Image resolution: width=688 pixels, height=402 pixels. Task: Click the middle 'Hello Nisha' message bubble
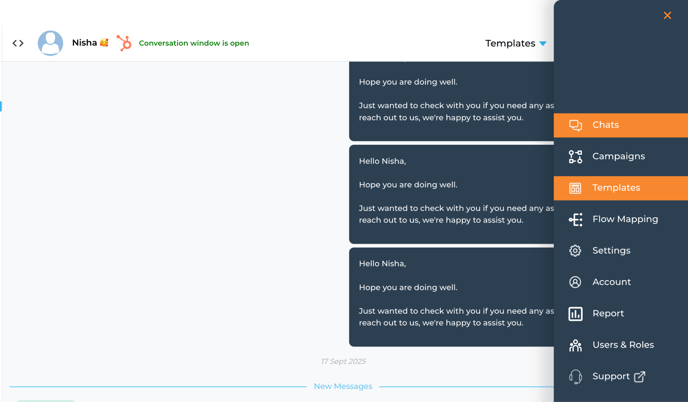pos(452,194)
